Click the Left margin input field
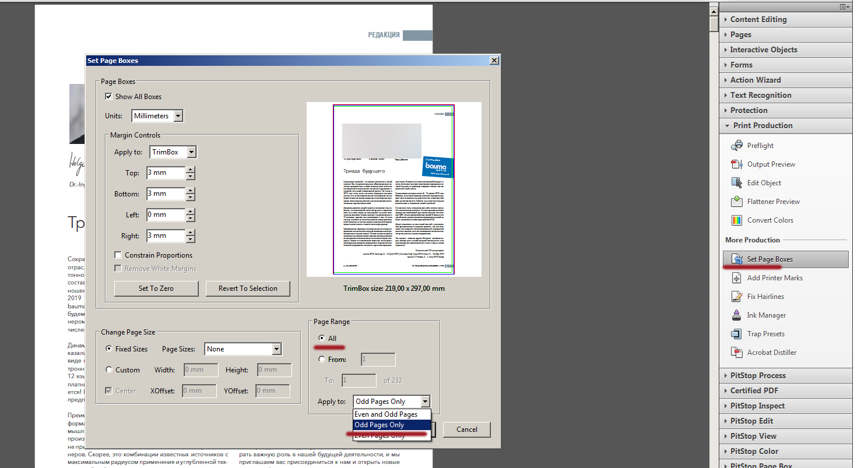 coord(166,215)
